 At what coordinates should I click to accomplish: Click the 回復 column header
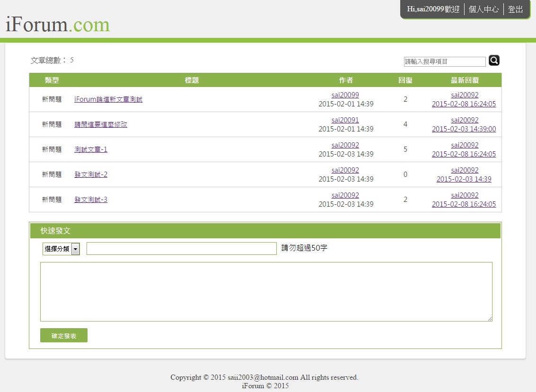pos(405,80)
